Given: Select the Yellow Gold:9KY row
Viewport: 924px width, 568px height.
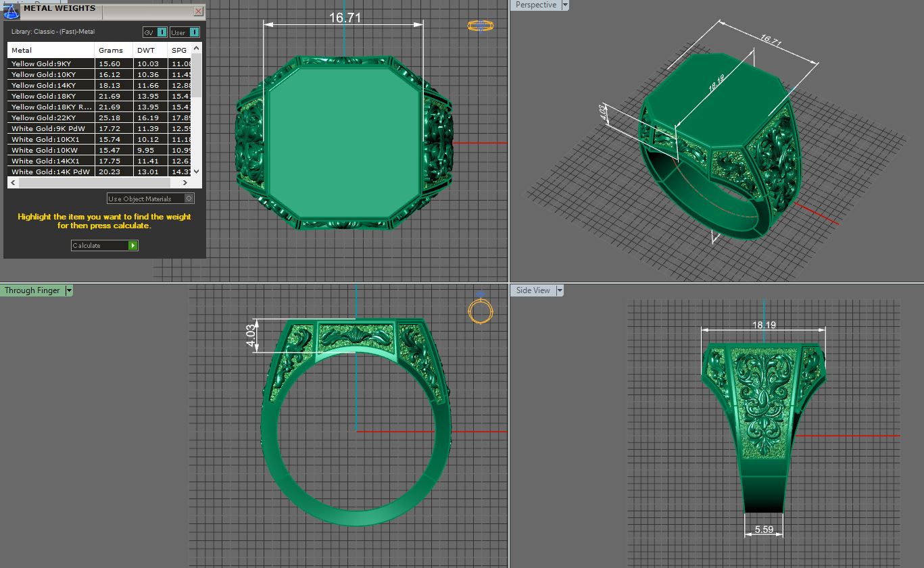Looking at the screenshot, I should pos(100,63).
